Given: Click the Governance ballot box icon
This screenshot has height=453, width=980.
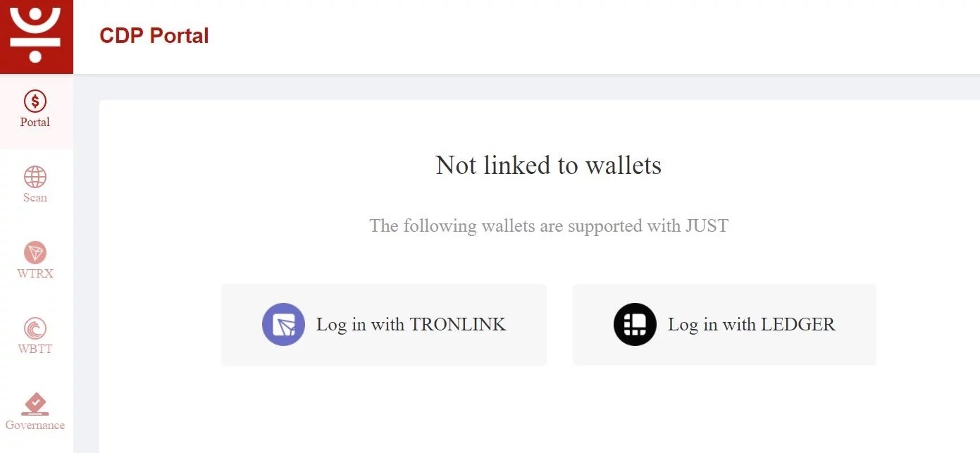Looking at the screenshot, I should click(35, 404).
